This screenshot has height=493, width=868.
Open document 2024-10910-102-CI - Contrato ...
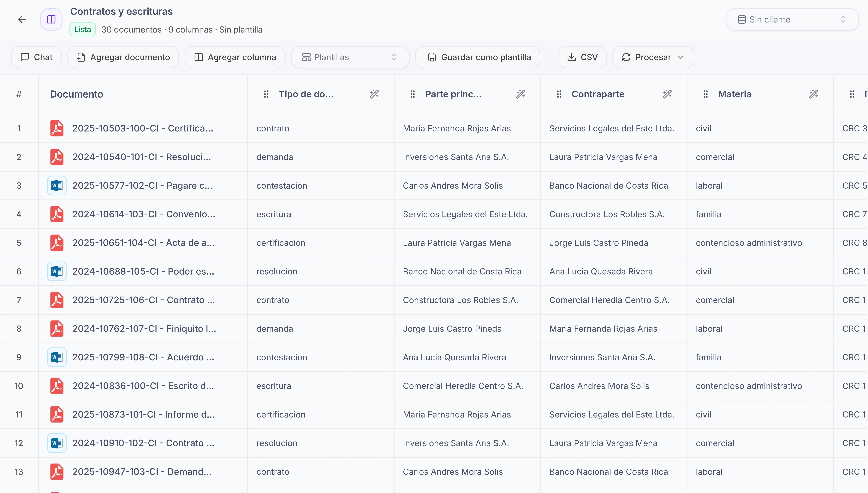[143, 443]
